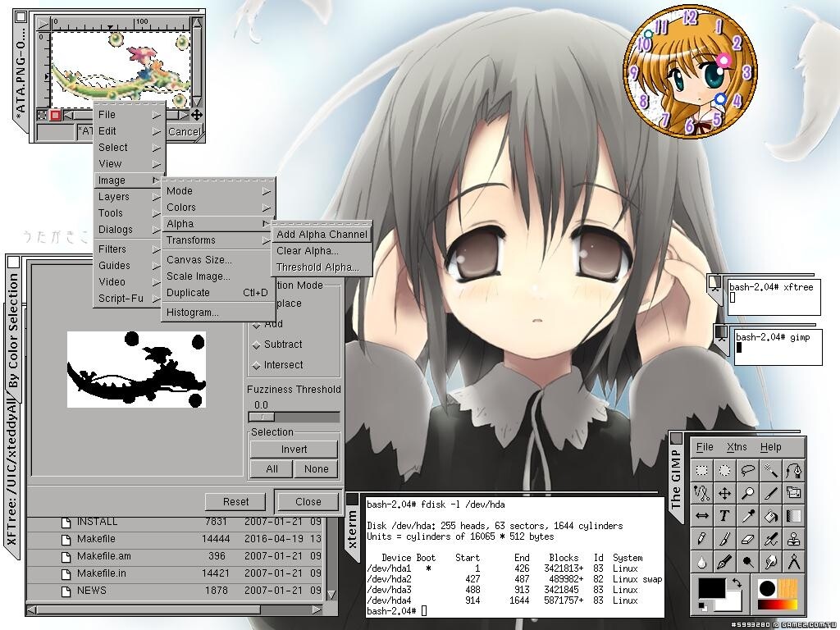Choose the Eraser tool
This screenshot has width=840, height=630.
pyautogui.click(x=747, y=539)
